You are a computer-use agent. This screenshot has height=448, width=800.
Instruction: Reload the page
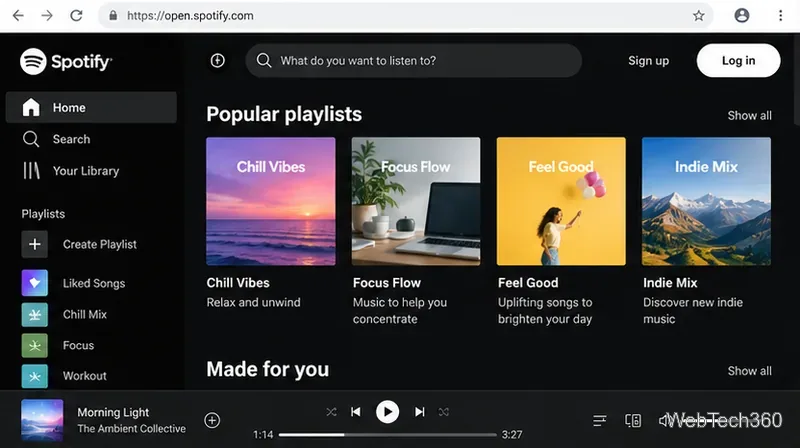(77, 16)
